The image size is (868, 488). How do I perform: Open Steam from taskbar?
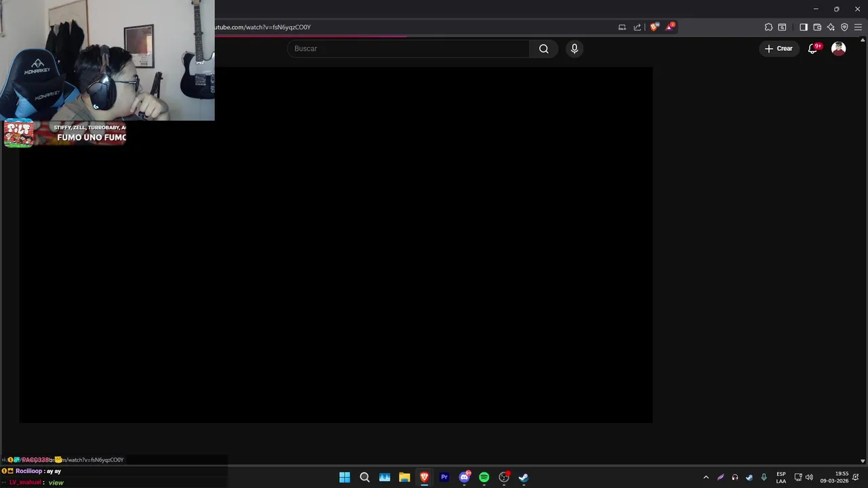(x=524, y=477)
